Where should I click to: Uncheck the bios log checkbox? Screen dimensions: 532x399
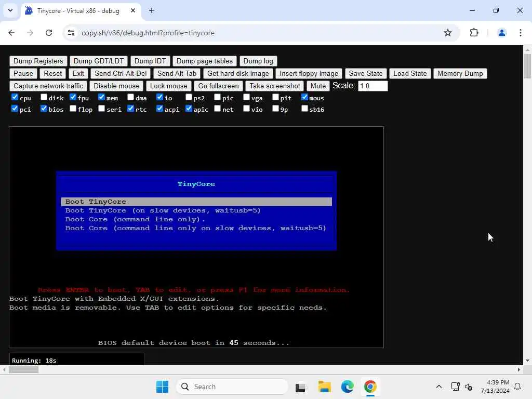click(x=44, y=109)
